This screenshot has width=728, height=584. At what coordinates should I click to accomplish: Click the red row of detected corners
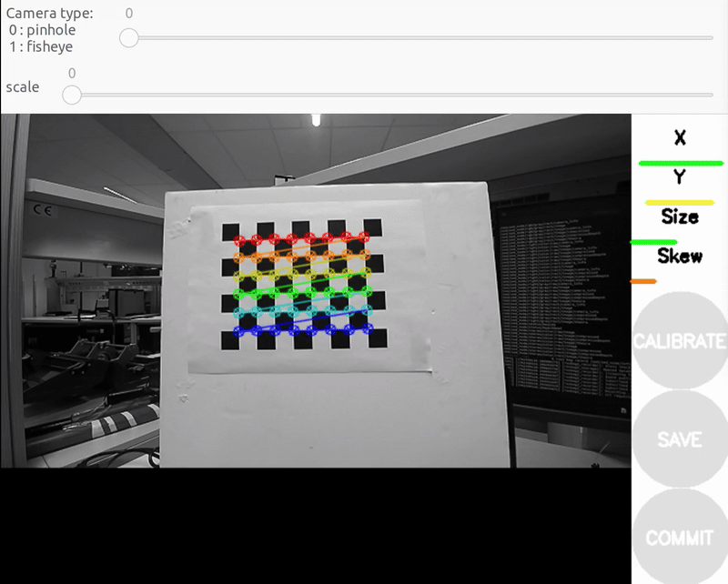click(300, 240)
